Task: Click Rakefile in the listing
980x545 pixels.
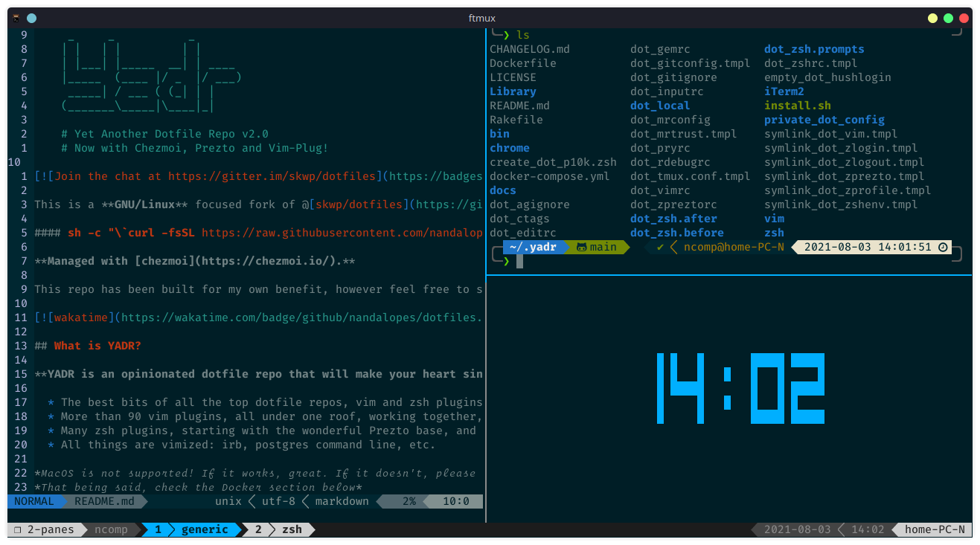Action: 516,120
